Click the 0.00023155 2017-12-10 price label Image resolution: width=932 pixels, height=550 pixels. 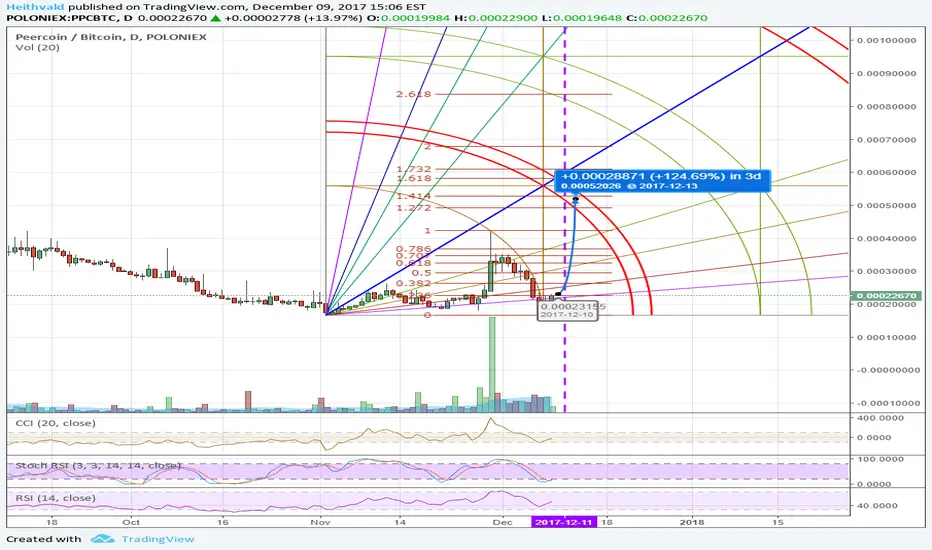pos(568,310)
